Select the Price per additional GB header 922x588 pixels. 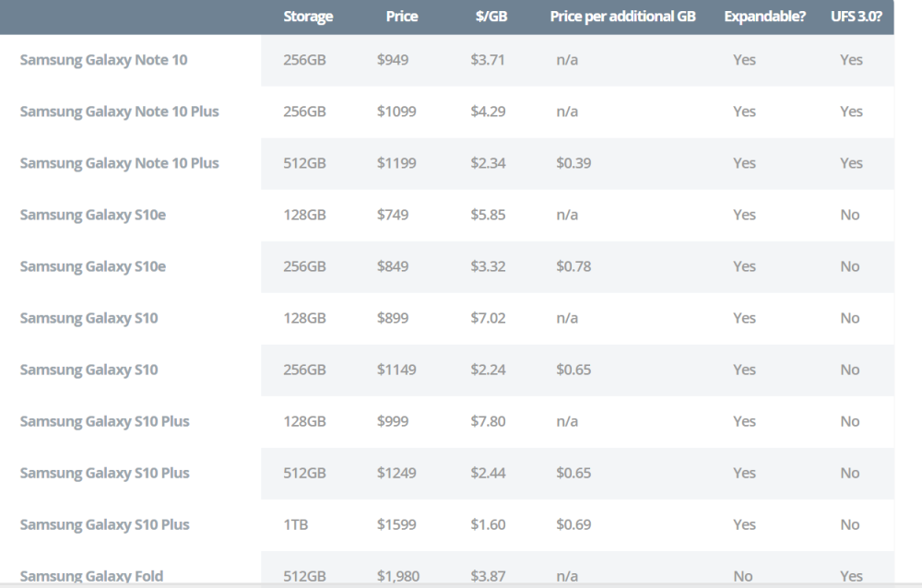pyautogui.click(x=622, y=17)
